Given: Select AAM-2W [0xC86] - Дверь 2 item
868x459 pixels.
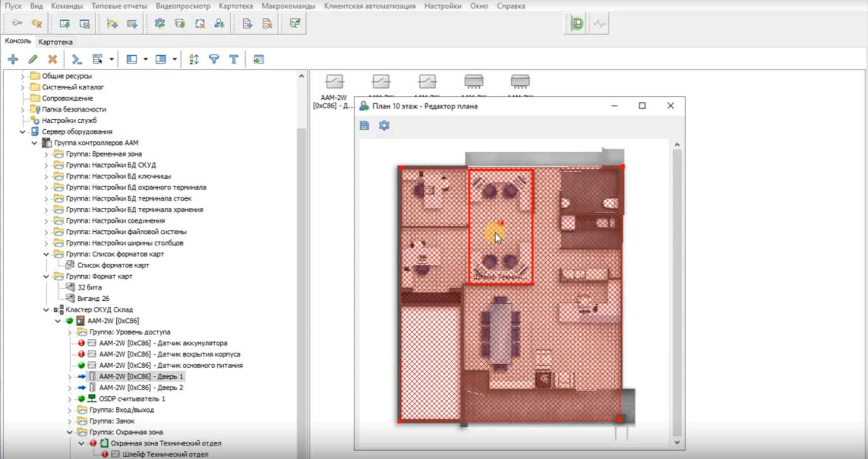Looking at the screenshot, I should [141, 387].
